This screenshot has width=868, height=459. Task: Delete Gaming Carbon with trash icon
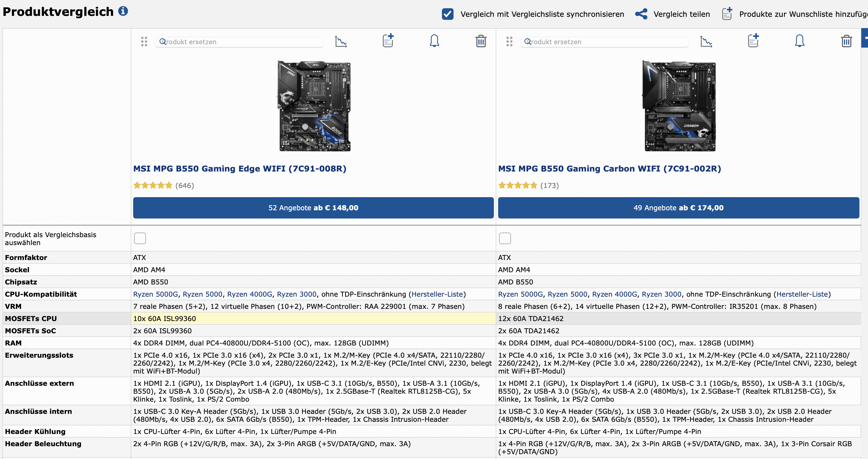pos(846,41)
